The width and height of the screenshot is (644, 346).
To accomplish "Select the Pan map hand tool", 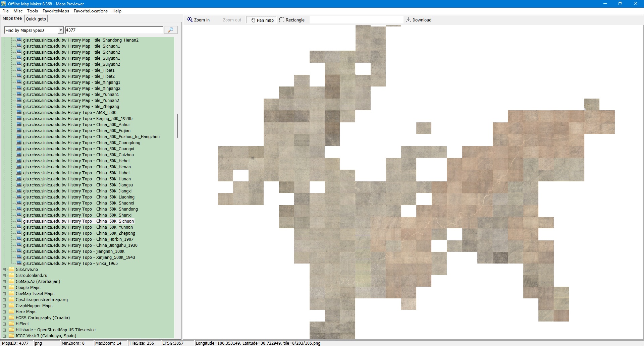I will click(262, 20).
